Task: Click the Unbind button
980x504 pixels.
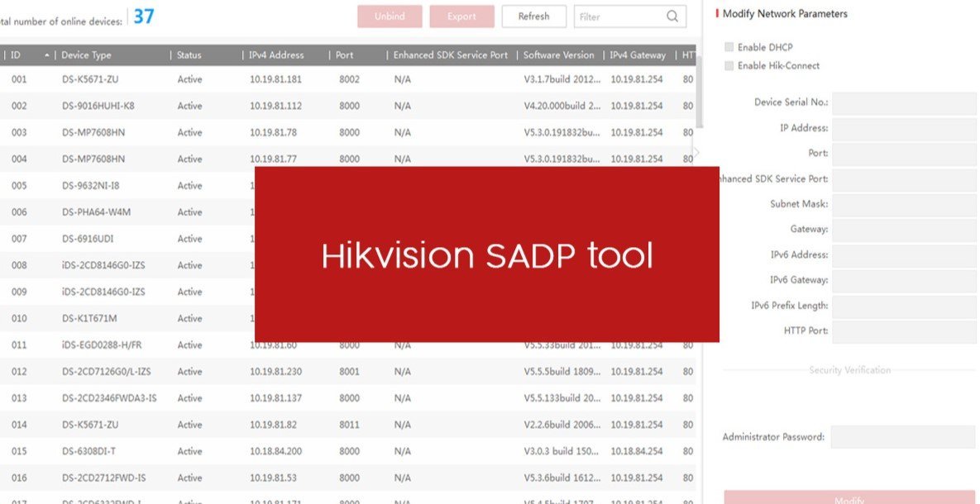Action: click(390, 16)
